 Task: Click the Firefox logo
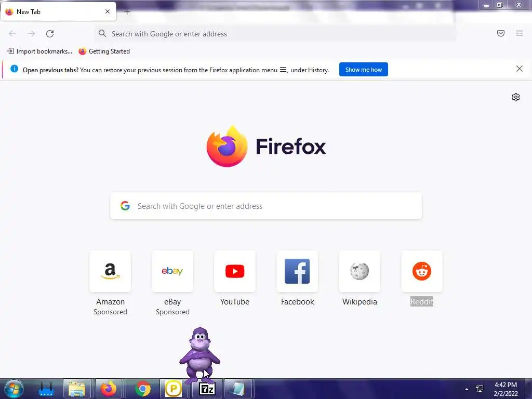tap(266, 146)
